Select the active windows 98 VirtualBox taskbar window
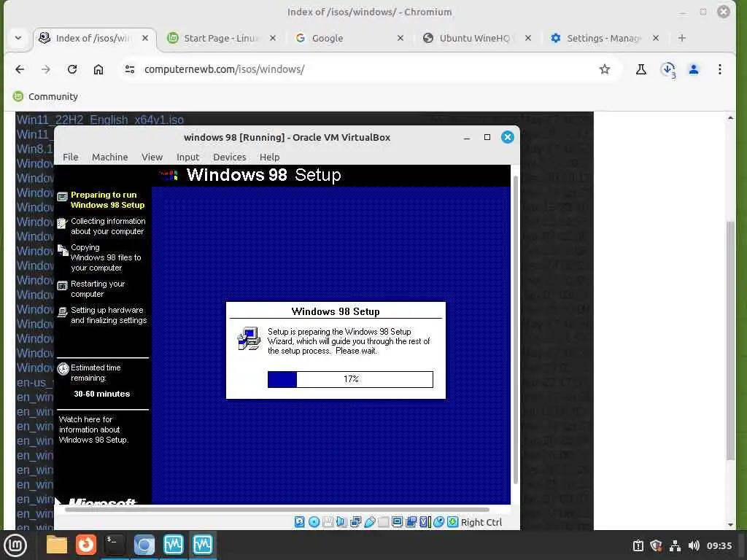 coord(203,545)
